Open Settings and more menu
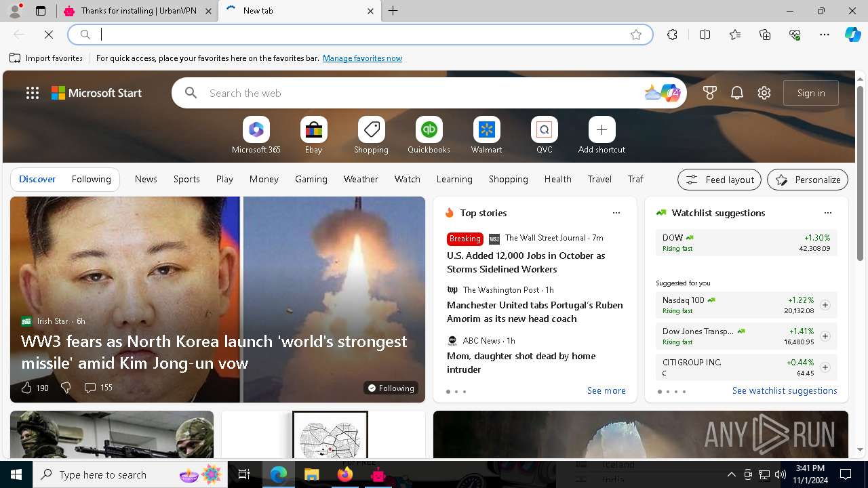This screenshot has width=868, height=488. [825, 35]
